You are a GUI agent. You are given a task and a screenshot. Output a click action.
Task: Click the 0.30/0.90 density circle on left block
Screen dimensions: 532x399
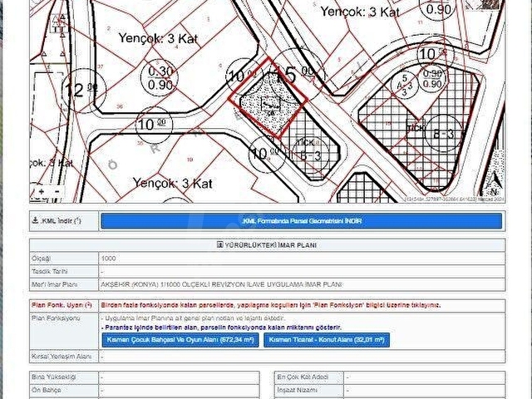click(160, 78)
